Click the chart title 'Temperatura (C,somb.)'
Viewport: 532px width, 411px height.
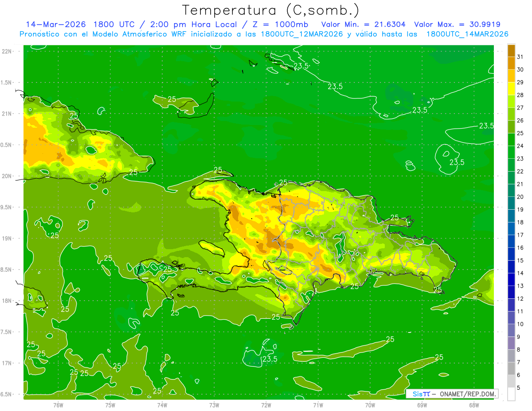pyautogui.click(x=270, y=11)
